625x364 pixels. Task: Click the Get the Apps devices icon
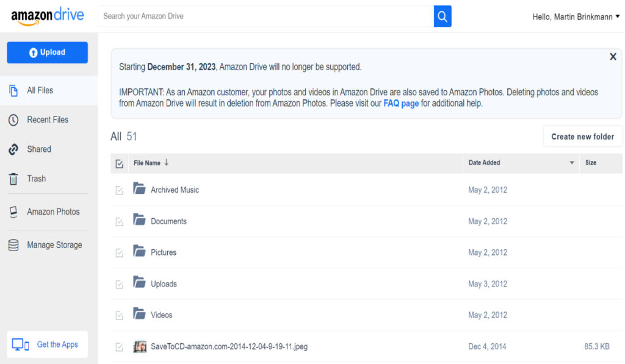click(20, 344)
